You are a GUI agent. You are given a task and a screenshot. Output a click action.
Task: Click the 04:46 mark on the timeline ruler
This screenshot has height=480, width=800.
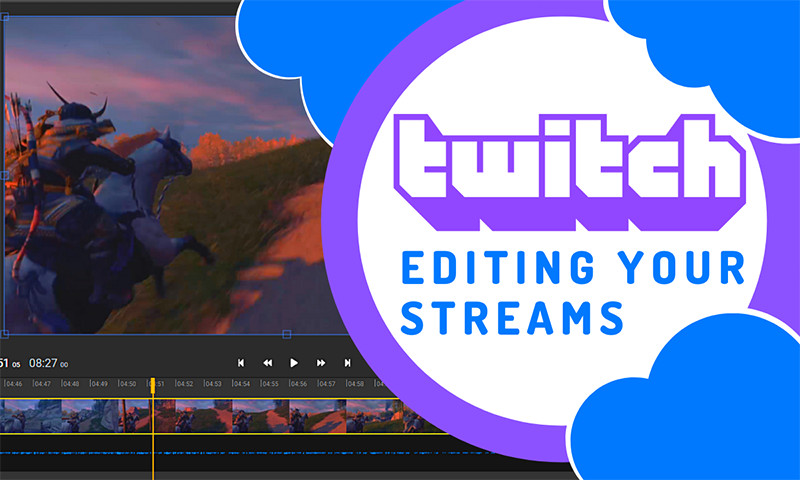tap(14, 384)
